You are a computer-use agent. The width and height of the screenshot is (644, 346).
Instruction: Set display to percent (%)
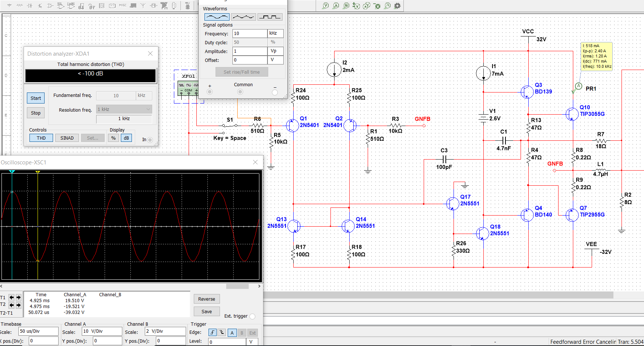(x=113, y=138)
